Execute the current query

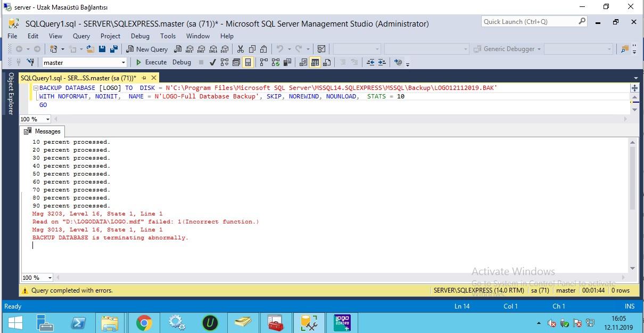(x=152, y=62)
